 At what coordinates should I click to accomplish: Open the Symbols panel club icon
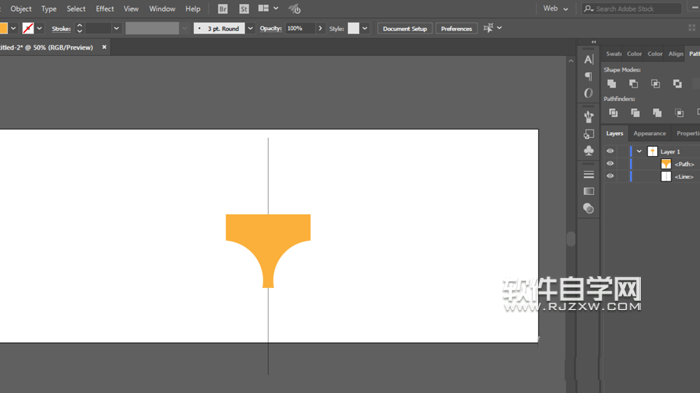coord(589,151)
